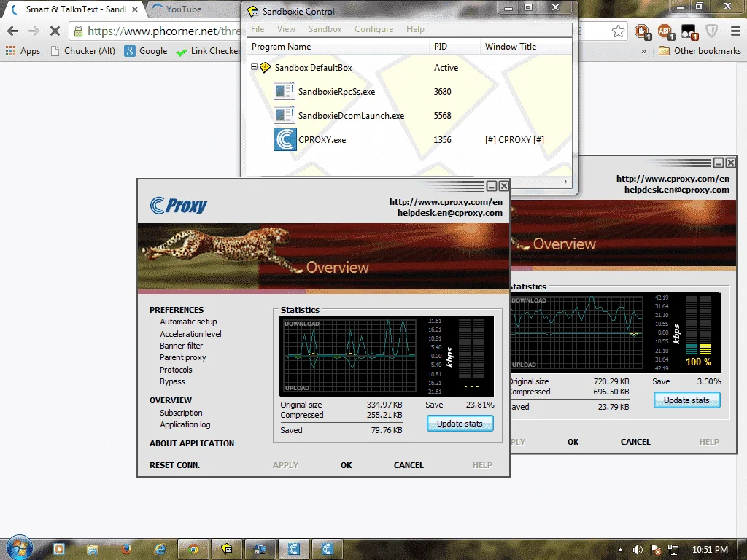Click the Window Title column header
The height and width of the screenshot is (560, 747).
coord(526,46)
